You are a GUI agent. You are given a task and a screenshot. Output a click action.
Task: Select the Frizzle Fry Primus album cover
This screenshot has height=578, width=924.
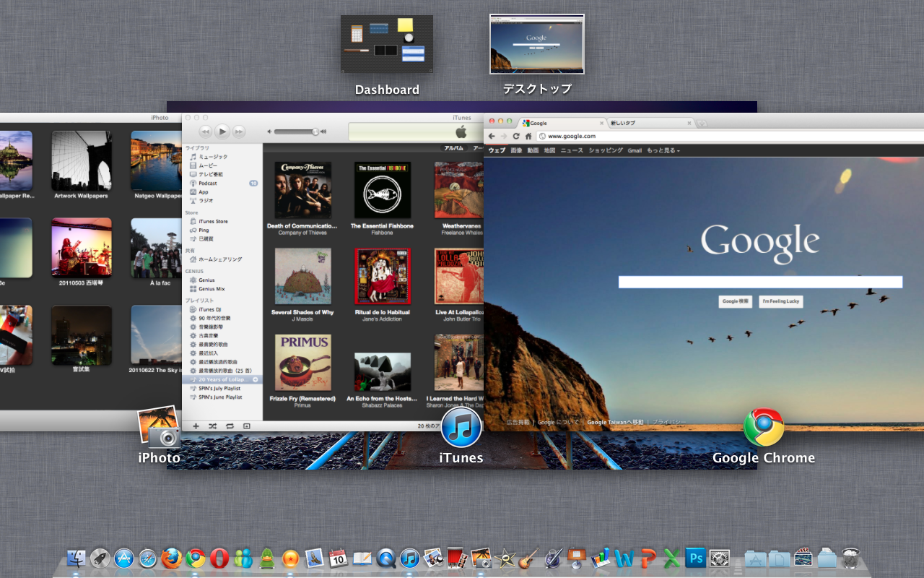303,363
